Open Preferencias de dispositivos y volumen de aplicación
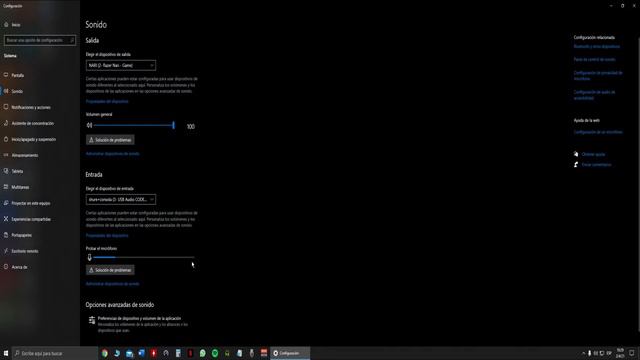 138,324
